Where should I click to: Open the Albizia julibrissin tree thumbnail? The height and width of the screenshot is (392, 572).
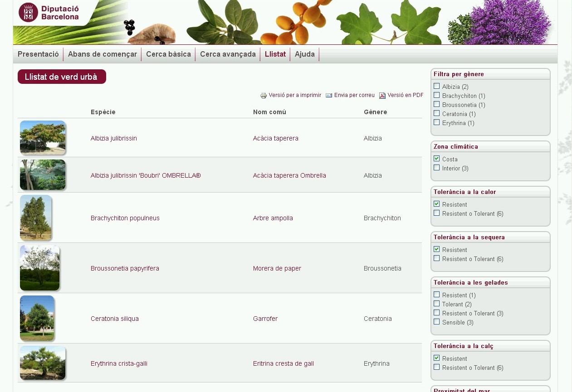[x=43, y=137]
